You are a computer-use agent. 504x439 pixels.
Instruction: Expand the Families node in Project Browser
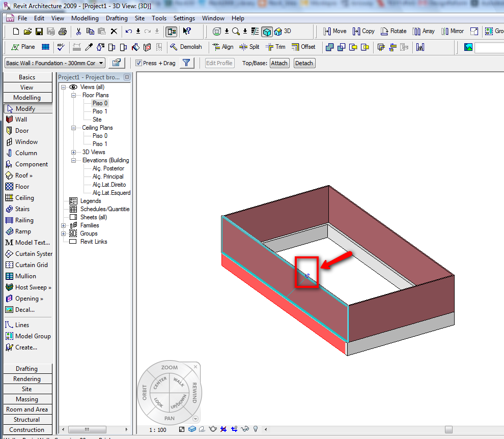(x=64, y=225)
